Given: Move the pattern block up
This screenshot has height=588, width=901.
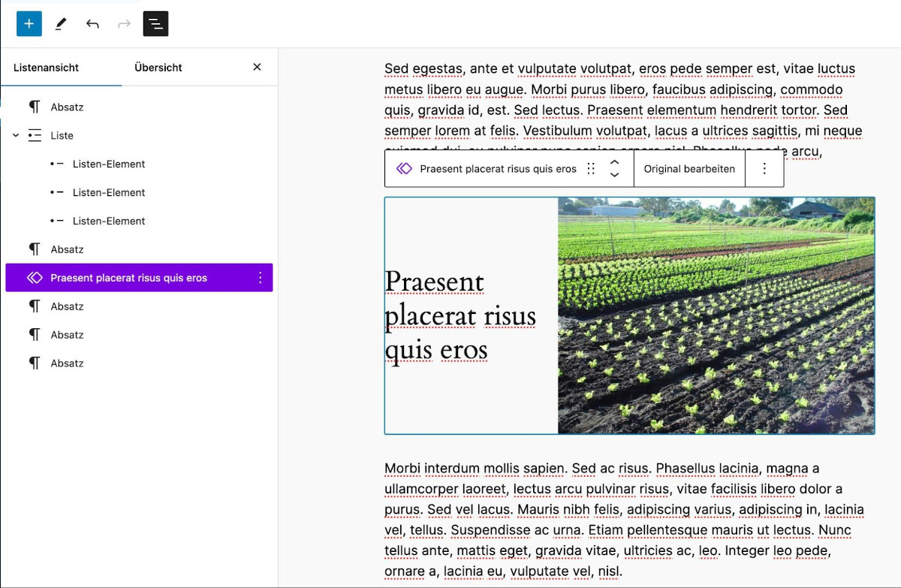Looking at the screenshot, I should tap(614, 162).
